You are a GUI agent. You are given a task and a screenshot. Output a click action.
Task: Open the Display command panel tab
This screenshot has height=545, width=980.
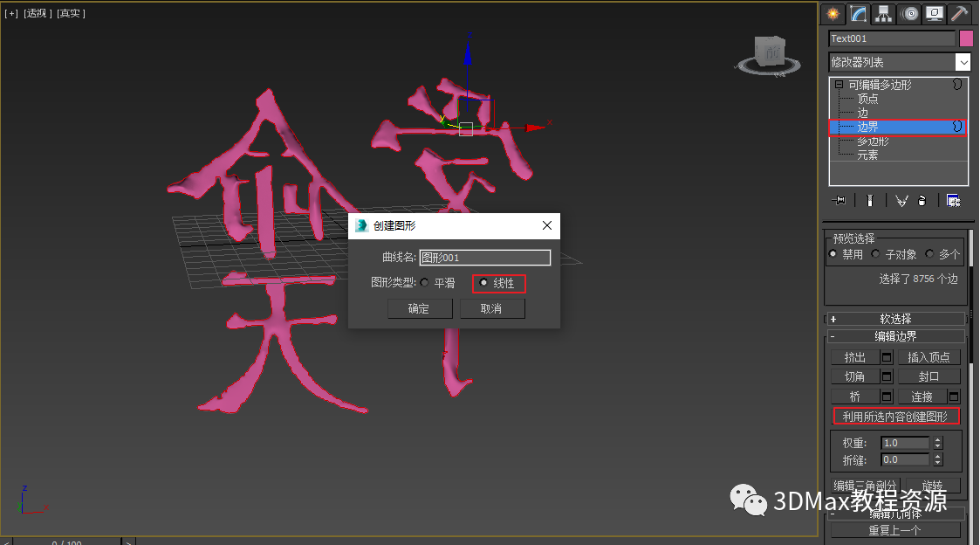[935, 14]
